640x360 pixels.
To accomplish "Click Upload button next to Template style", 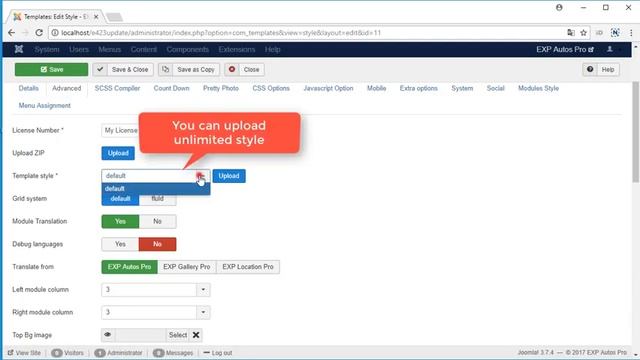I will click(229, 176).
